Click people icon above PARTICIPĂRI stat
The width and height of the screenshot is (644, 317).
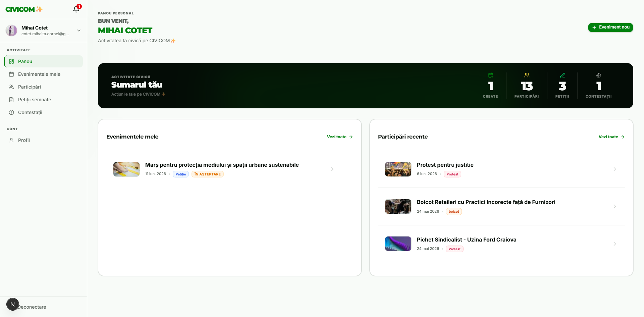point(527,75)
